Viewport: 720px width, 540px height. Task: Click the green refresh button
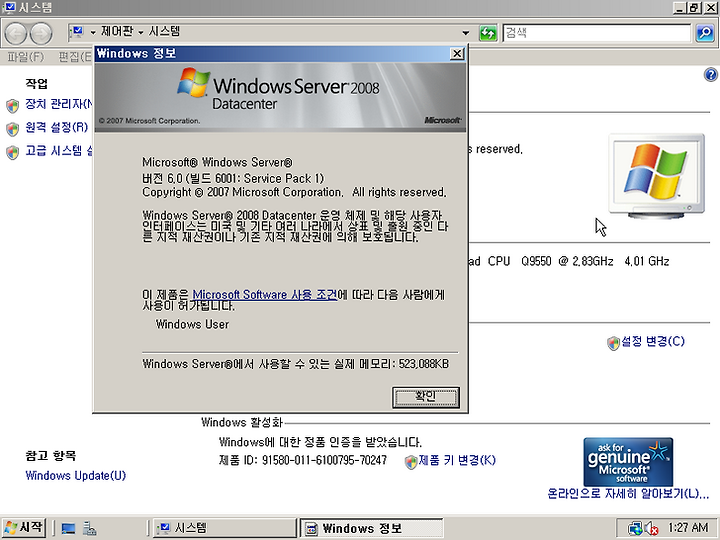[x=488, y=33]
